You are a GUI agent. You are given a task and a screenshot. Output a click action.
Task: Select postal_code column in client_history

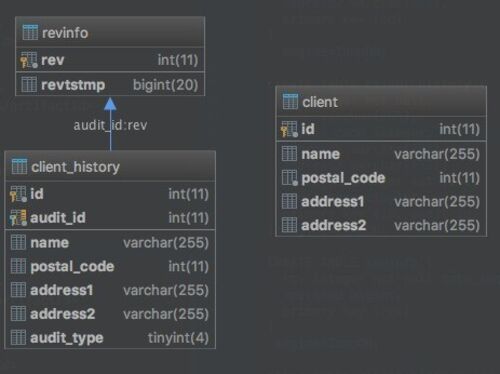(72, 267)
